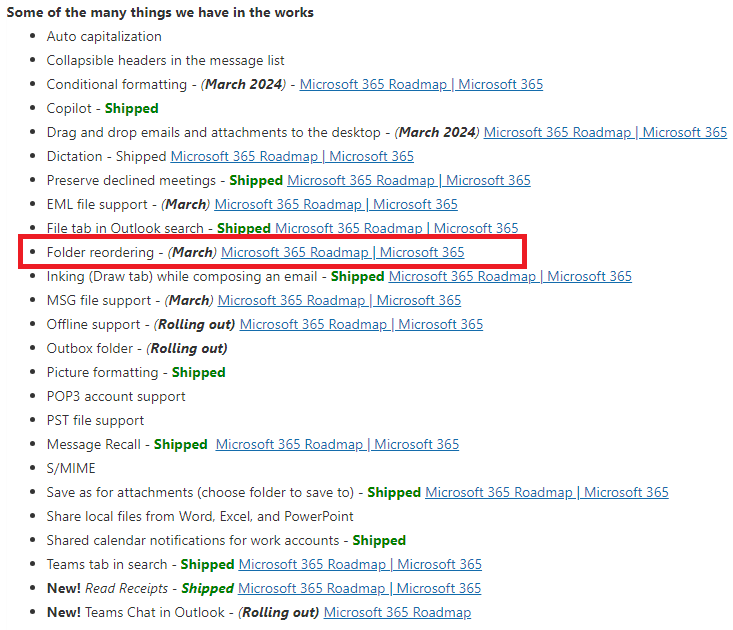Viewport: 733px width, 630px height.
Task: Click the 'File tab in Outlook search' text
Action: 125,228
